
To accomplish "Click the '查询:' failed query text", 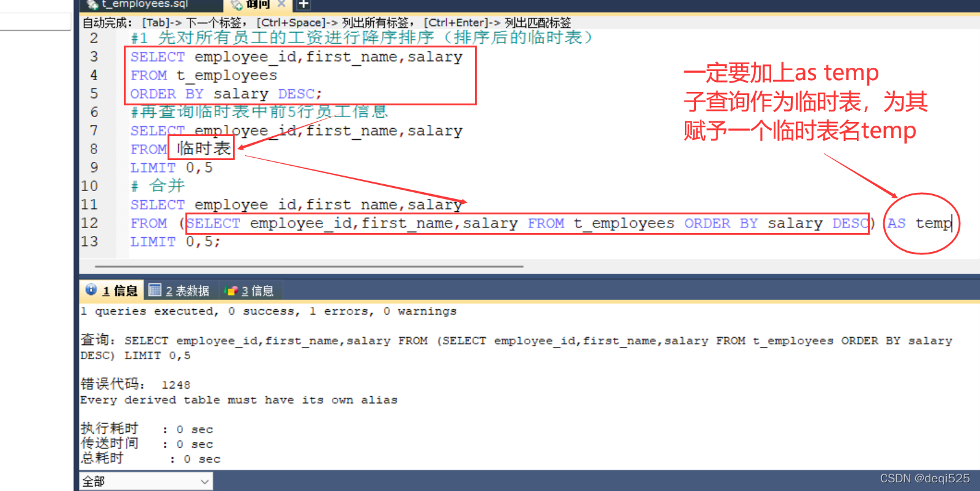I will (x=516, y=347).
